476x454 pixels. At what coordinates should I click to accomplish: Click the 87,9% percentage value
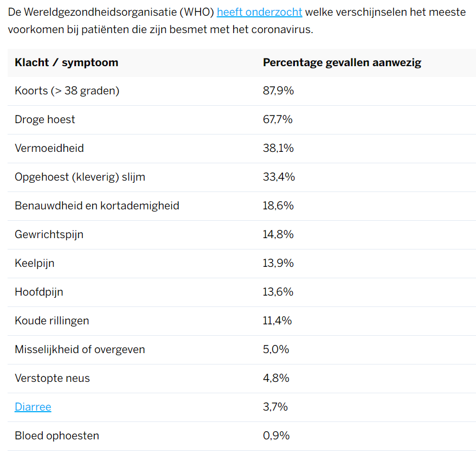(278, 91)
